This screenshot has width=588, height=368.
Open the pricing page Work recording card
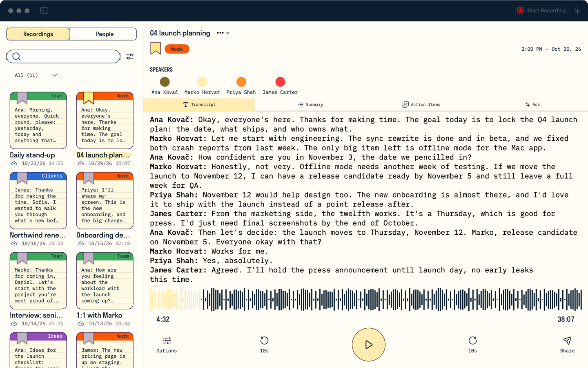pos(105,350)
